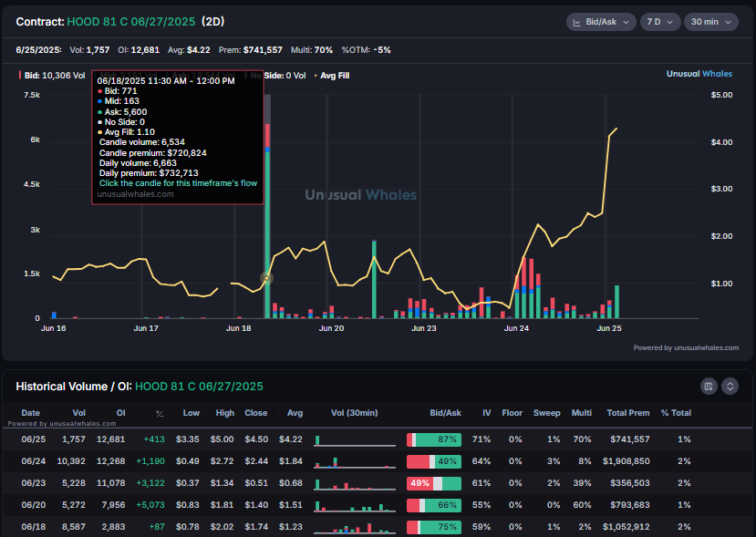Sort the table by IV column
756x537 pixels.
click(x=486, y=413)
